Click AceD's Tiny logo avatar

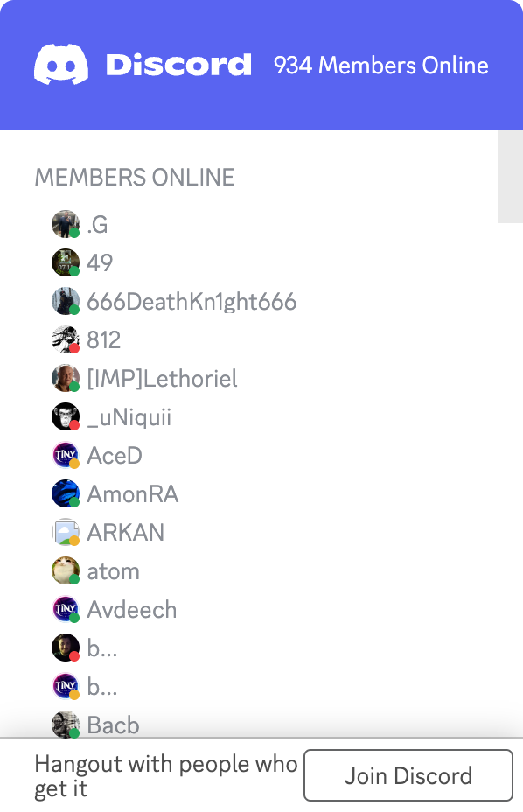[66, 455]
